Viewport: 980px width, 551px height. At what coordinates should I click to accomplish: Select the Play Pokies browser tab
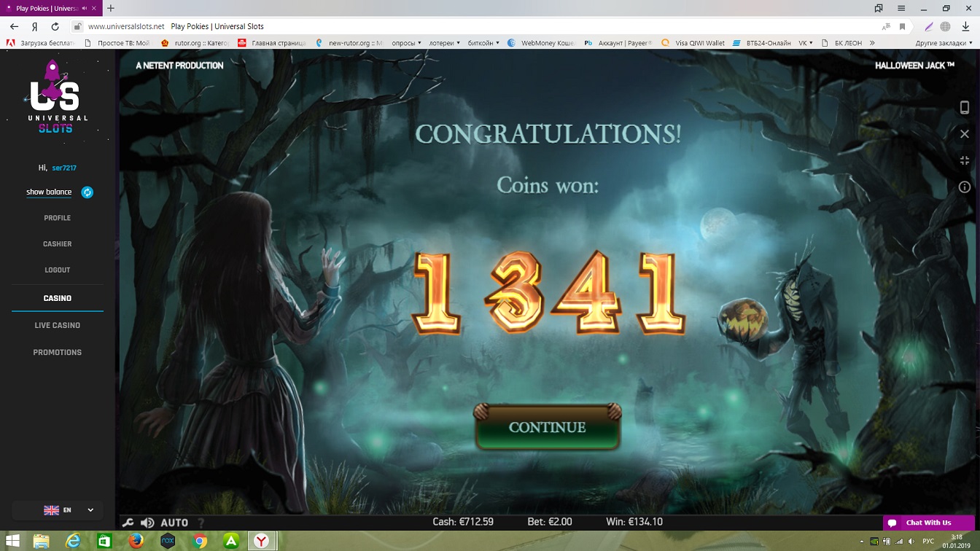[x=51, y=8]
